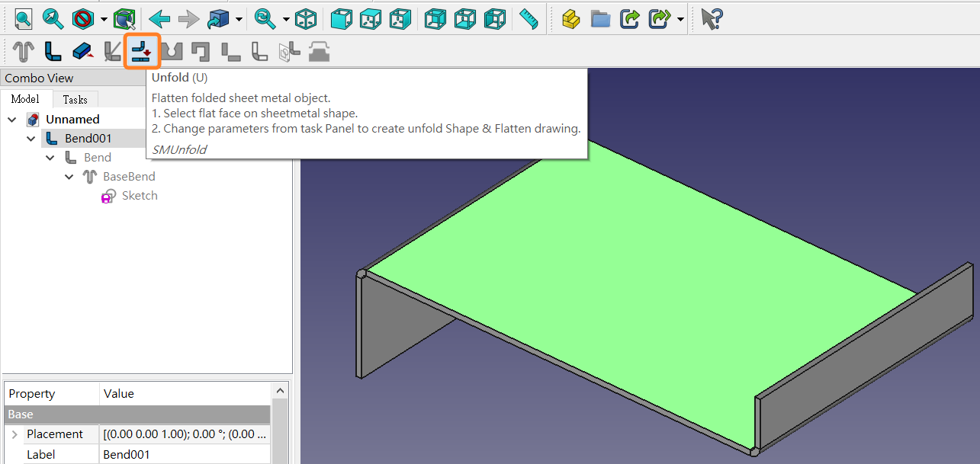This screenshot has width=980, height=464.
Task: Click the Value column header
Action: (x=185, y=394)
